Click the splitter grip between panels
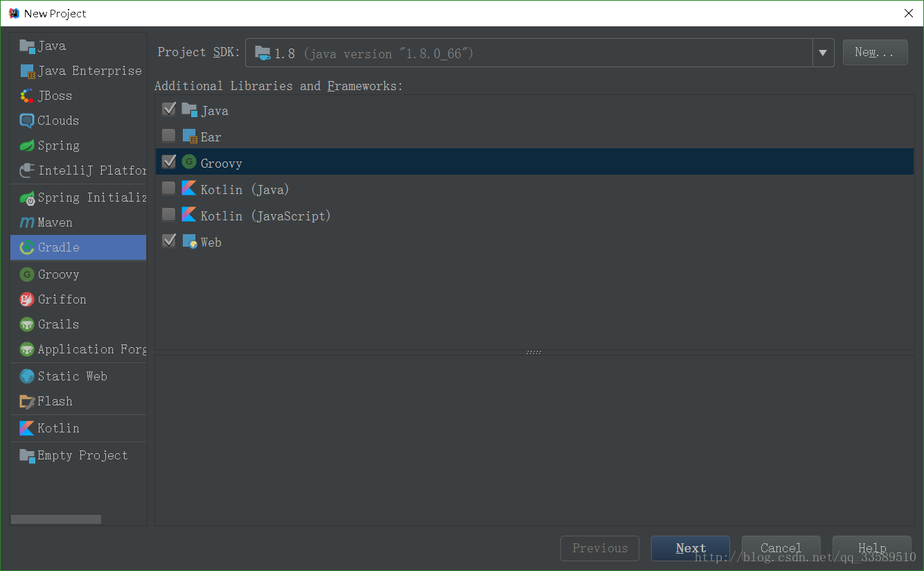 [x=534, y=353]
